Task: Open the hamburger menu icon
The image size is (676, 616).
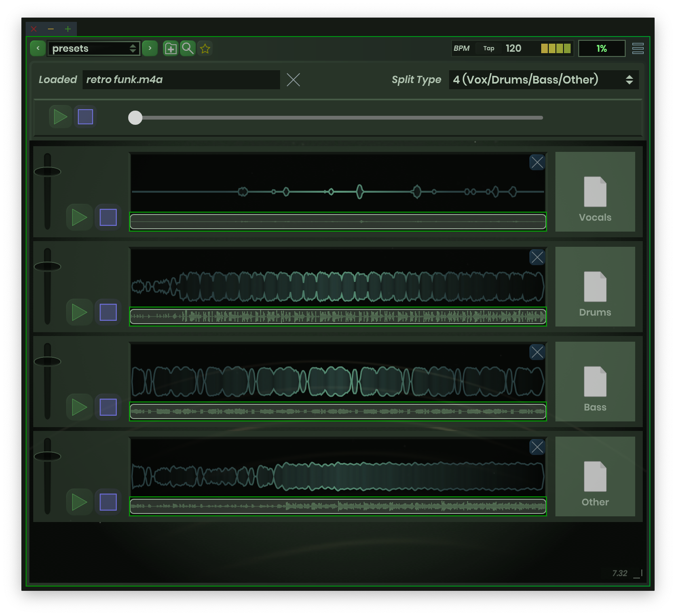Action: pyautogui.click(x=638, y=48)
